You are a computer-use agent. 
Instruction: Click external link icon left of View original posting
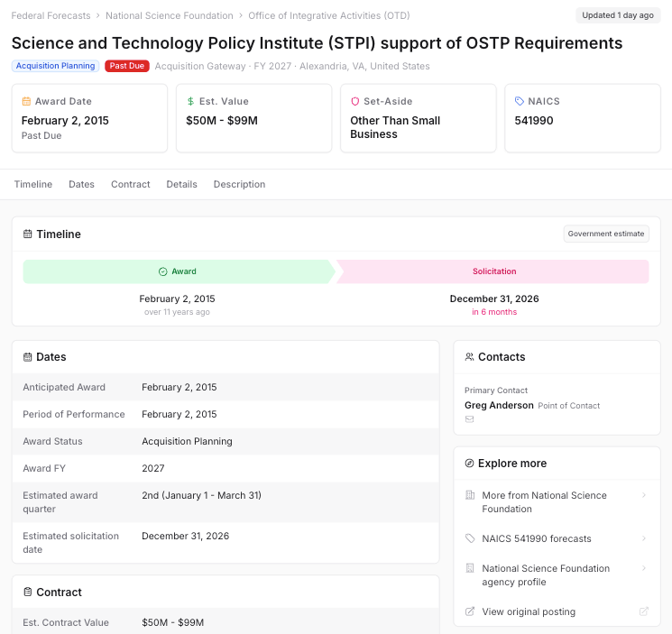tap(470, 611)
